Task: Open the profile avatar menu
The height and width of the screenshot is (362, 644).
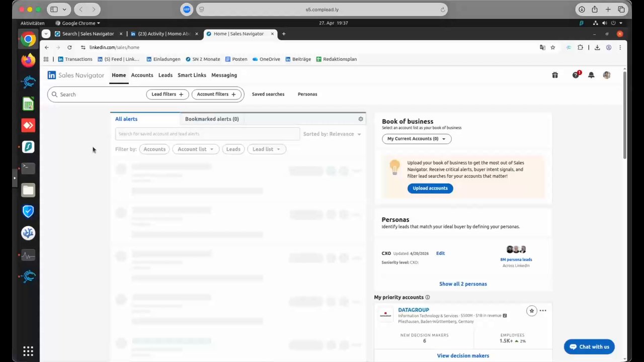Action: [607, 75]
